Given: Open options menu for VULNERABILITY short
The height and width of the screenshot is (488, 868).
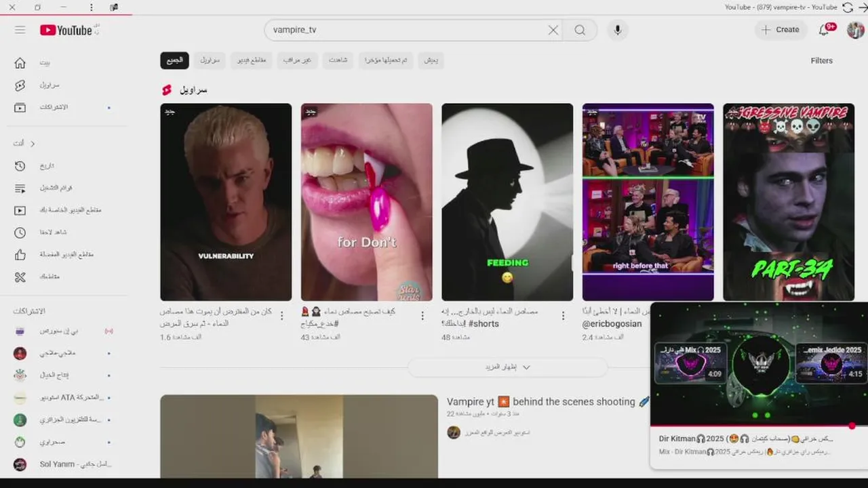Looking at the screenshot, I should tap(282, 316).
